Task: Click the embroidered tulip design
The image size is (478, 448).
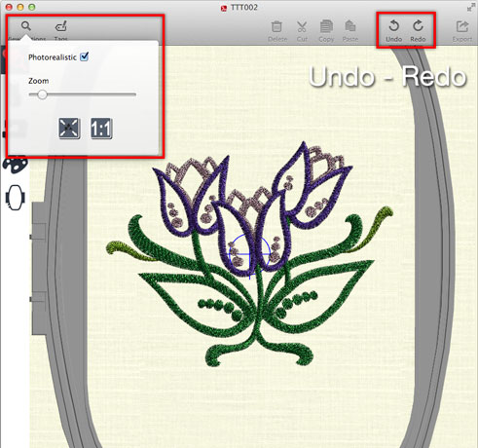Action: (250, 255)
